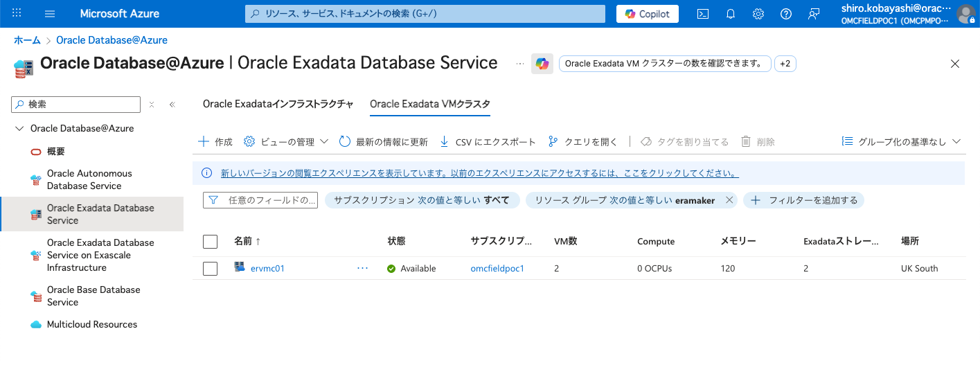This screenshot has height=365, width=980.
Task: Focus the sidebar 検索 field
Action: click(76, 105)
